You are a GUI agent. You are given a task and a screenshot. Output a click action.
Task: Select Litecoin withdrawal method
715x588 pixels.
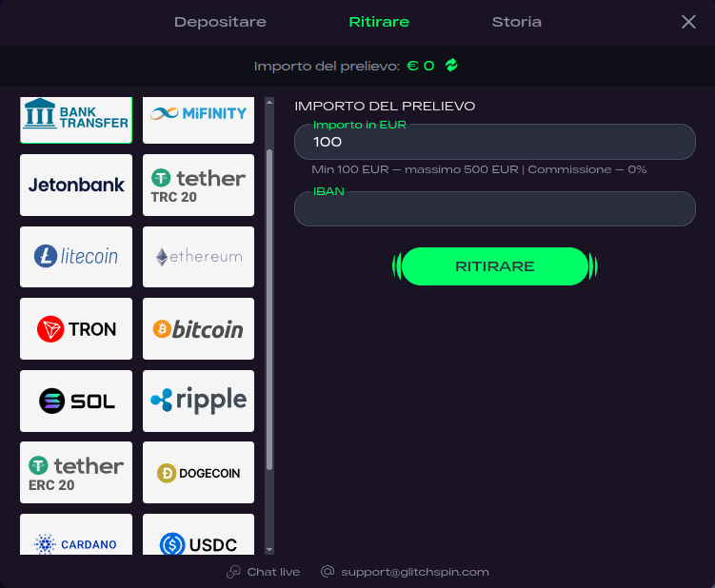[x=76, y=257]
